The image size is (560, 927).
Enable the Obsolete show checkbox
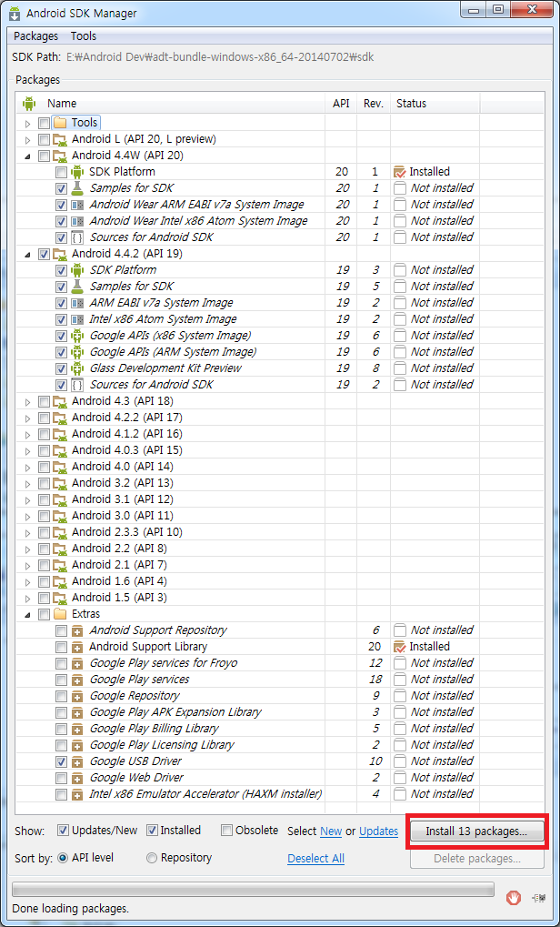click(227, 831)
